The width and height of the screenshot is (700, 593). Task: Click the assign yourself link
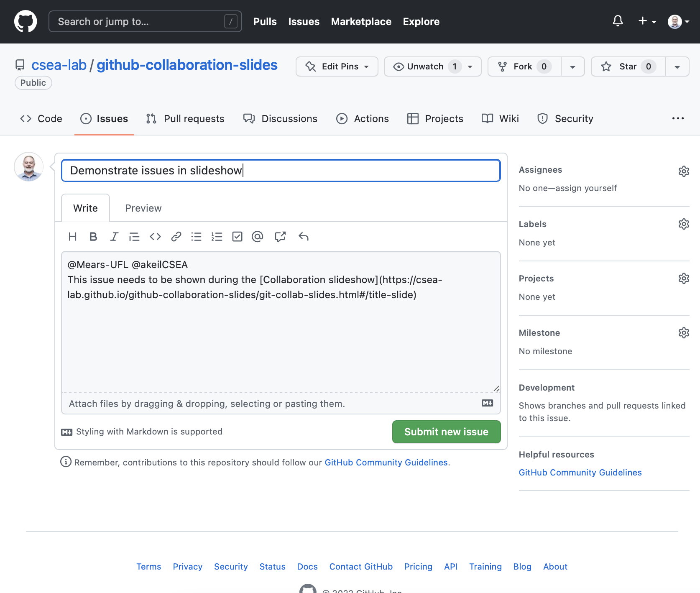(586, 188)
